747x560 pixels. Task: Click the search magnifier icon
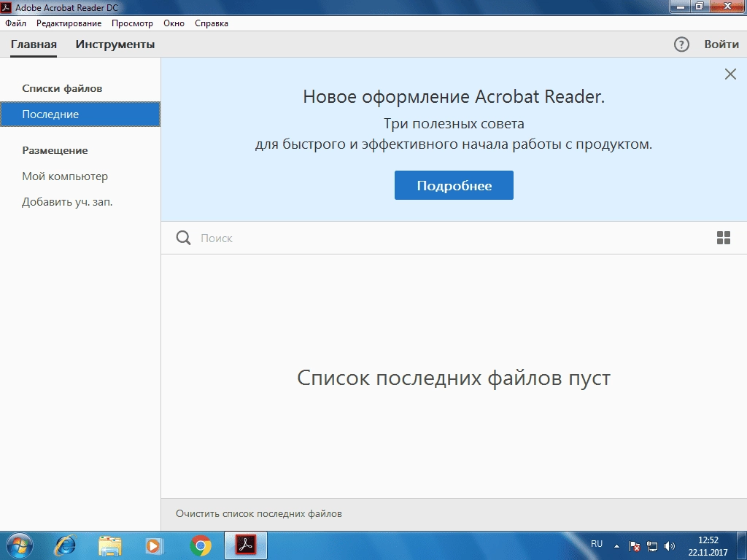tap(183, 238)
